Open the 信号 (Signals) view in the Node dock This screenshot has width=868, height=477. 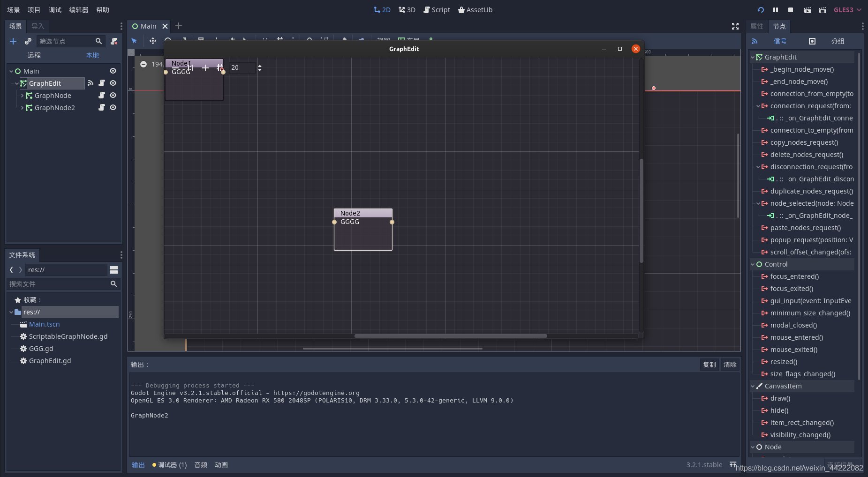(x=780, y=41)
